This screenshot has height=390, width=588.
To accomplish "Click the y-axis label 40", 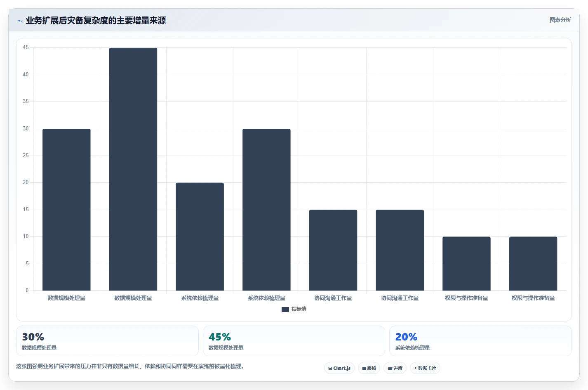I will point(26,75).
